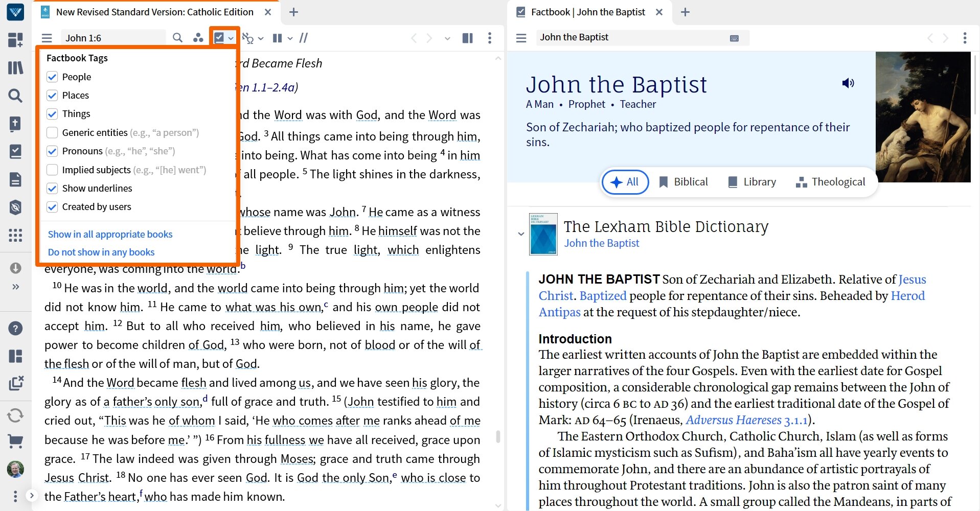Click the Factbook panel vertical scrollbar

(975, 85)
